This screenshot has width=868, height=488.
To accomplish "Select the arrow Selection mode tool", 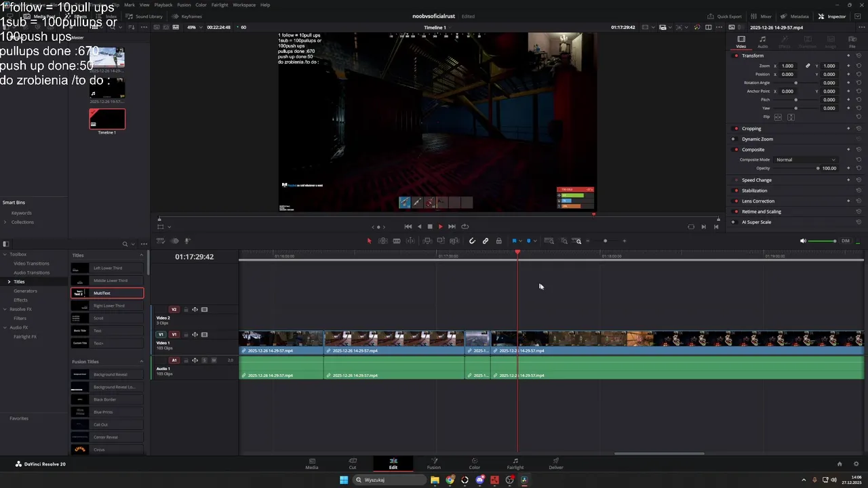I will point(369,241).
